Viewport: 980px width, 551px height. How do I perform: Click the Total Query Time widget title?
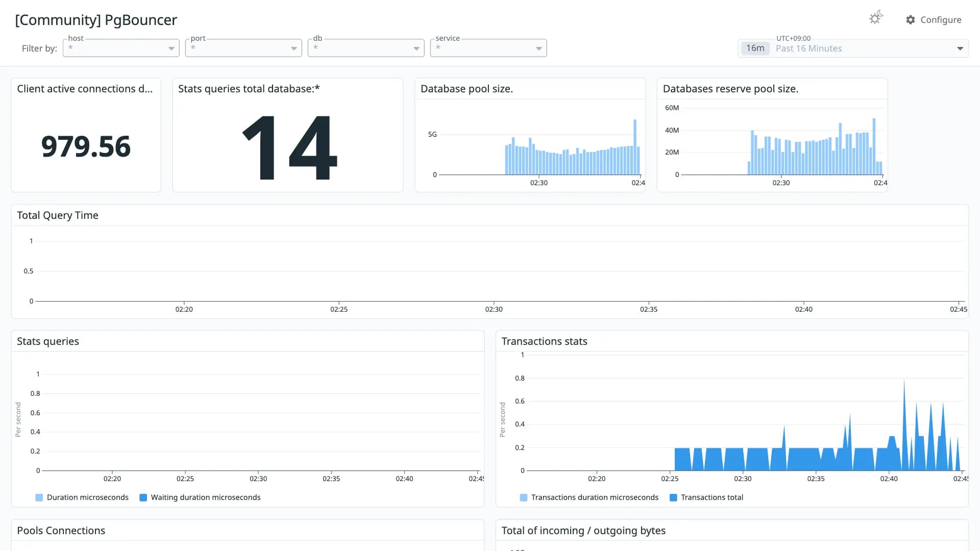[58, 215]
